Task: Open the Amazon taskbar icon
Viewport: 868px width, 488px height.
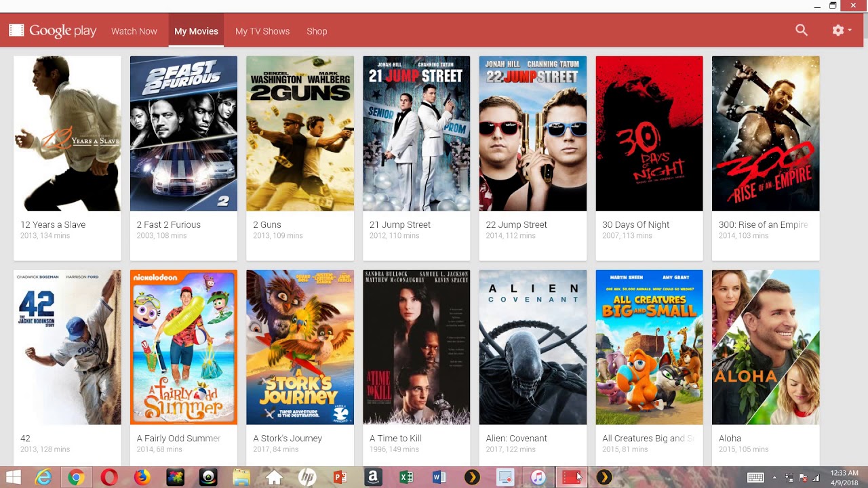Action: pos(373,478)
